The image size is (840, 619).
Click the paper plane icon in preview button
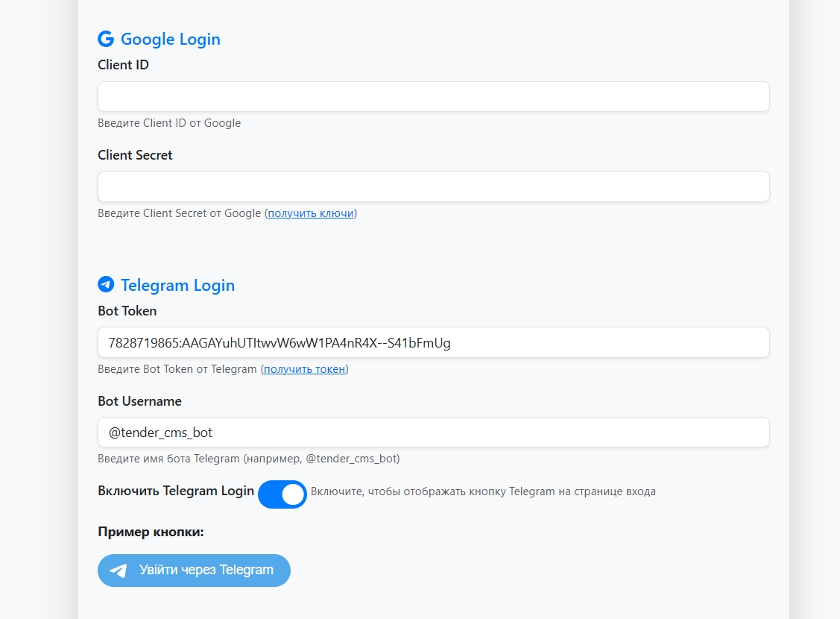click(x=119, y=571)
